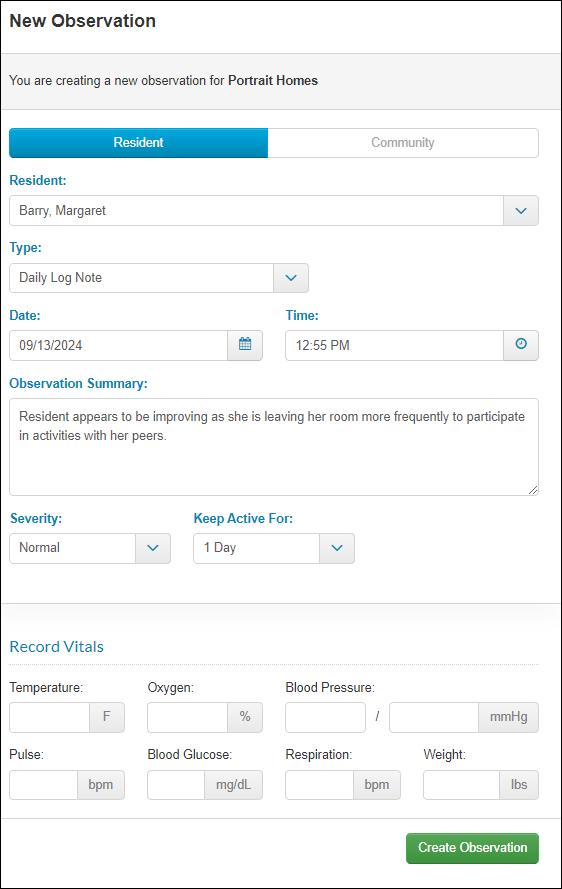
Task: Click the Pulse bpm input field
Action: (x=43, y=785)
